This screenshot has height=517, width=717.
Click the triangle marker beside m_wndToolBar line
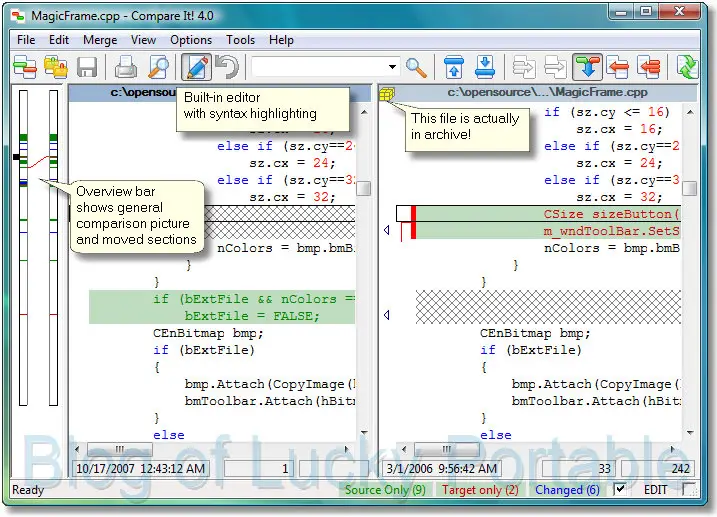coord(387,230)
